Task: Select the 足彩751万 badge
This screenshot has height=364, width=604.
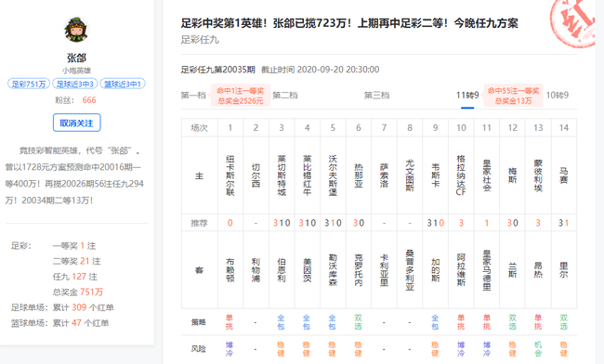Action: pyautogui.click(x=29, y=84)
